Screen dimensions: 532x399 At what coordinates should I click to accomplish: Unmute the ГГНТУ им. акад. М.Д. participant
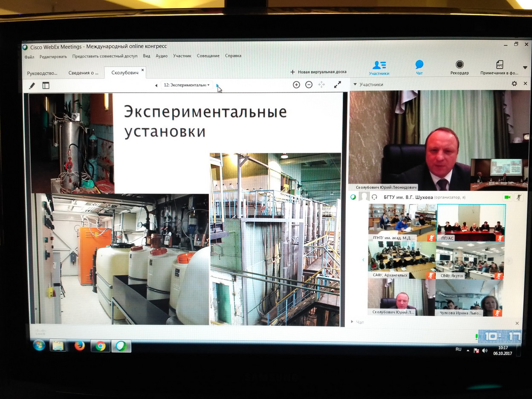tap(431, 238)
